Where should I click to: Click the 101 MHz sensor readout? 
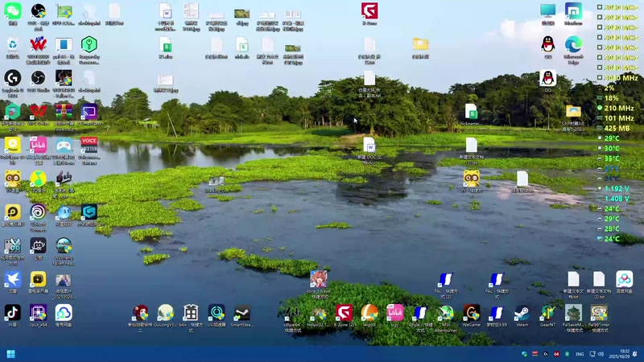pyautogui.click(x=618, y=118)
